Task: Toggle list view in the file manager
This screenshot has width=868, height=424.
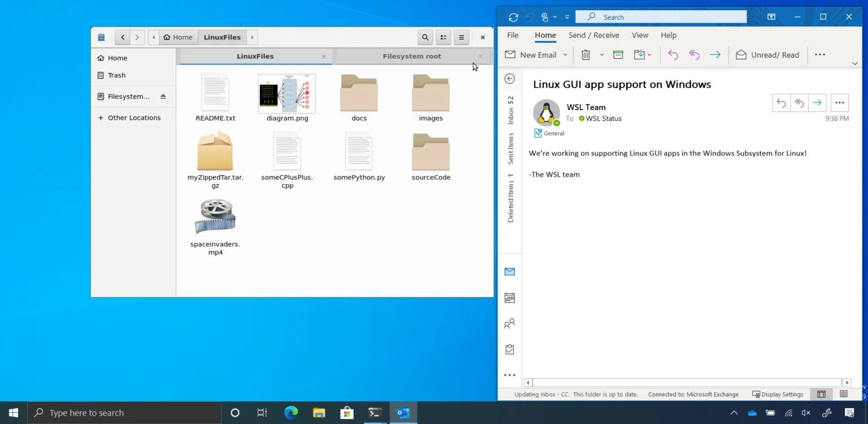Action: coord(444,37)
